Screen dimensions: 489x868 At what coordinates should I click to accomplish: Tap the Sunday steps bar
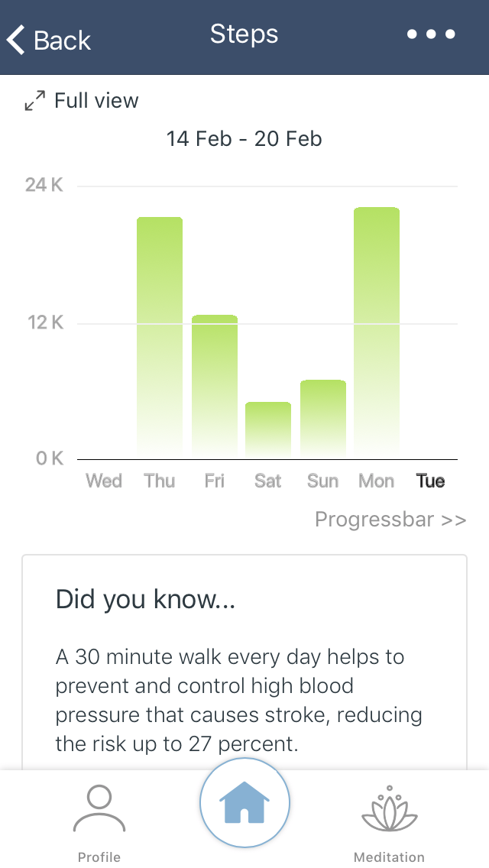click(323, 419)
